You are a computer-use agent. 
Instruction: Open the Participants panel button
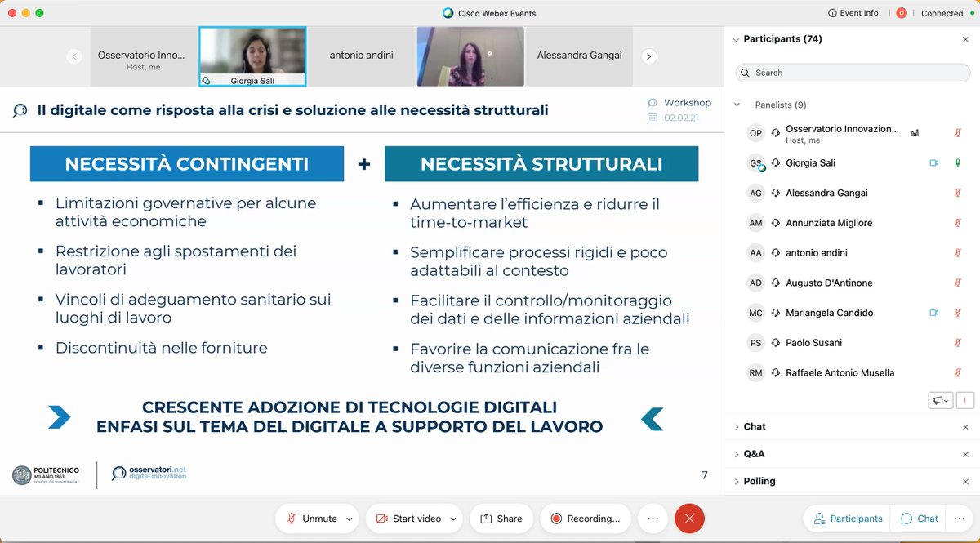coord(845,518)
